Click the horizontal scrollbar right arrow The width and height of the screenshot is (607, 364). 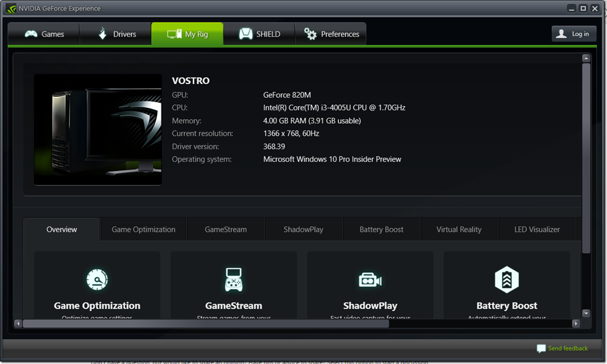[x=576, y=323]
